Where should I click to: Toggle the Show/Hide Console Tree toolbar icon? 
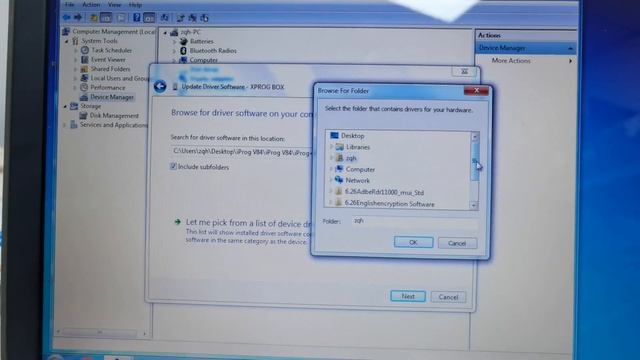click(x=106, y=18)
